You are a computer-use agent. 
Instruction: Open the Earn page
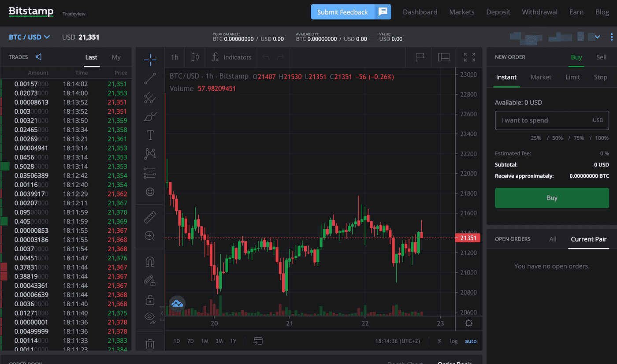point(576,12)
